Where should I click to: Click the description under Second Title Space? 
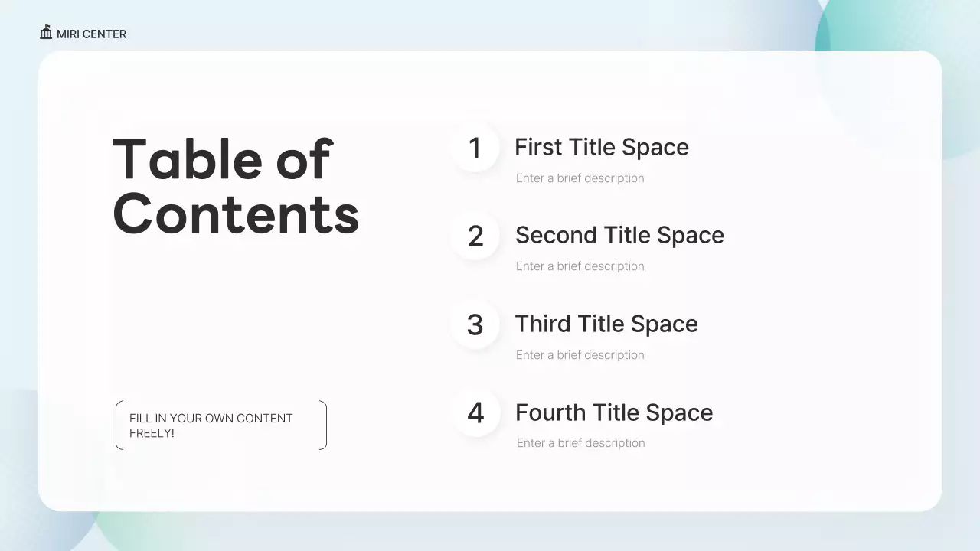coord(580,266)
